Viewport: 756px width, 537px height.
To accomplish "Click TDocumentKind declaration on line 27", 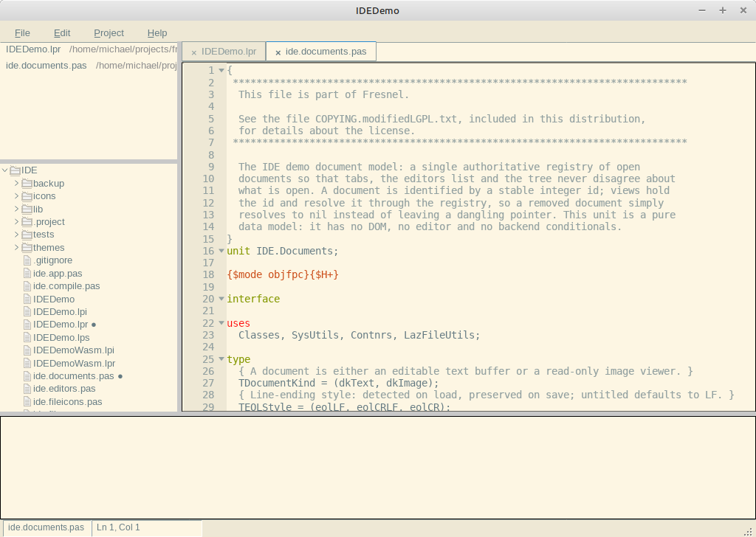I will click(338, 383).
